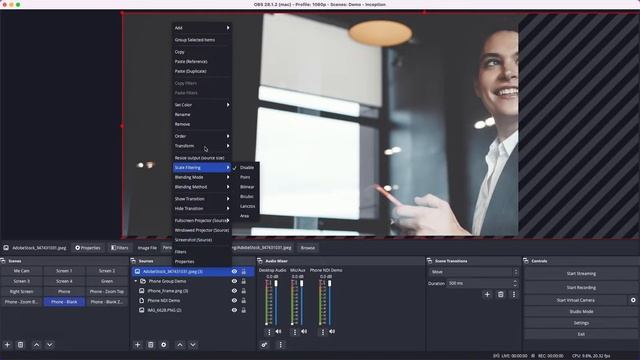Click the Browse button for the image file
This screenshot has height=360, width=640.
(308, 248)
